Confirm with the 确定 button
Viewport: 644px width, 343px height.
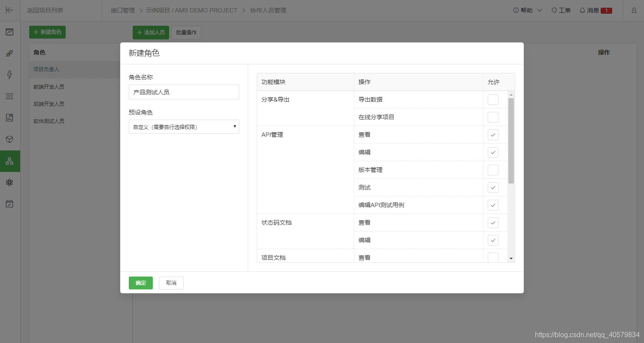coord(141,283)
